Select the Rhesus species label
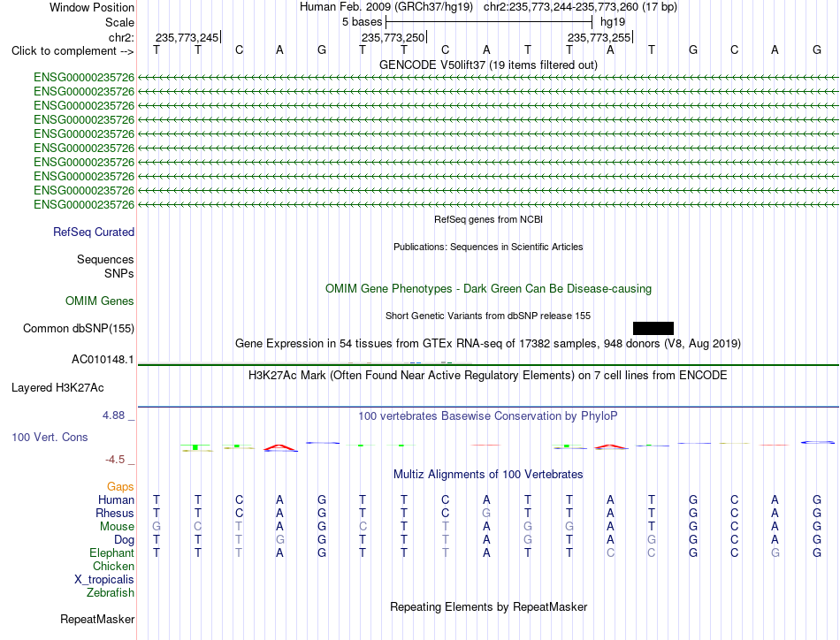This screenshot has width=840, height=640. click(x=115, y=513)
